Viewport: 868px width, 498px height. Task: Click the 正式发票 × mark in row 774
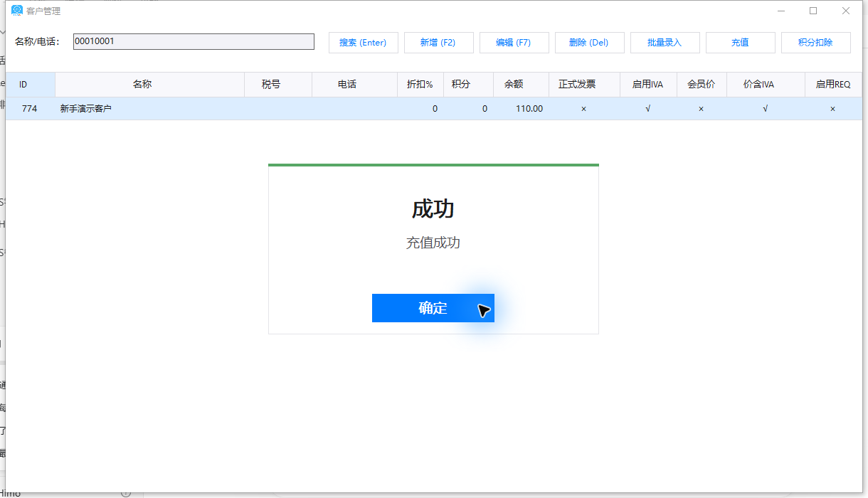click(584, 109)
